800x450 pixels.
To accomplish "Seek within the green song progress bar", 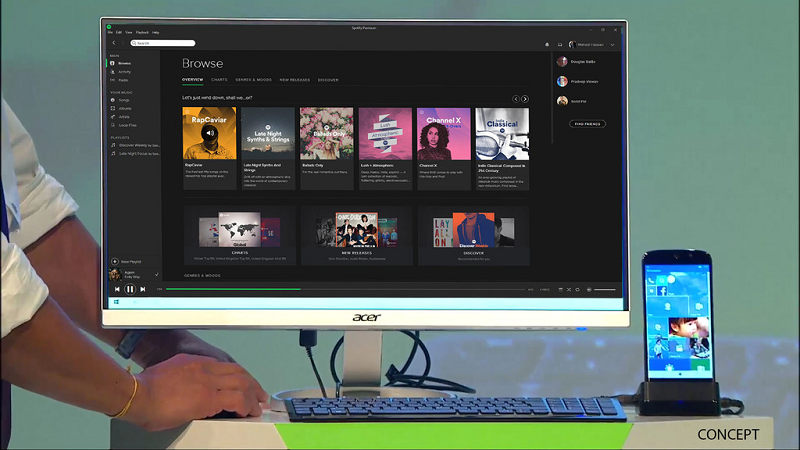I will [x=233, y=289].
